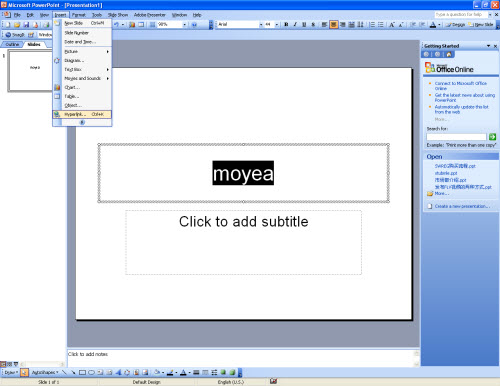Click the Insert Table toolbar icon
500x386 pixels.
(x=141, y=24)
